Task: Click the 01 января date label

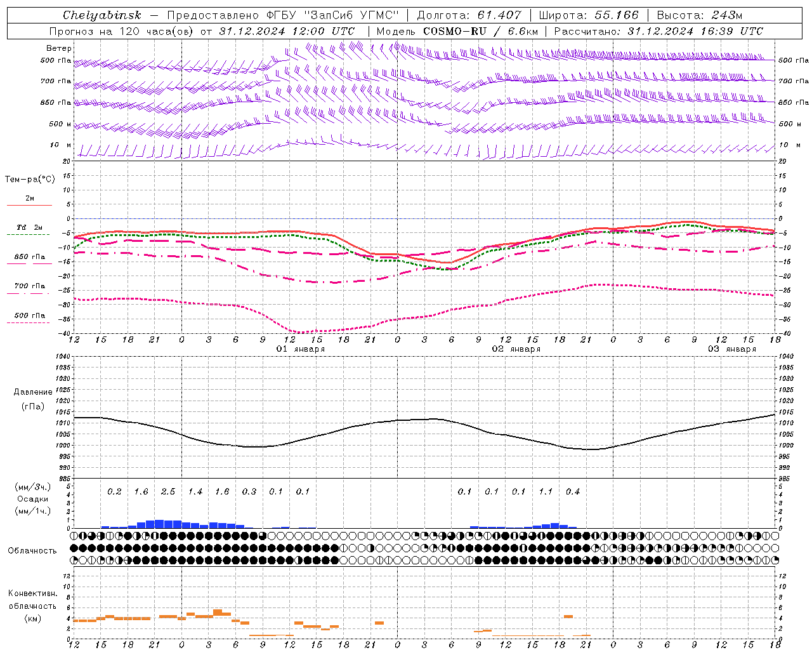Action: (301, 348)
